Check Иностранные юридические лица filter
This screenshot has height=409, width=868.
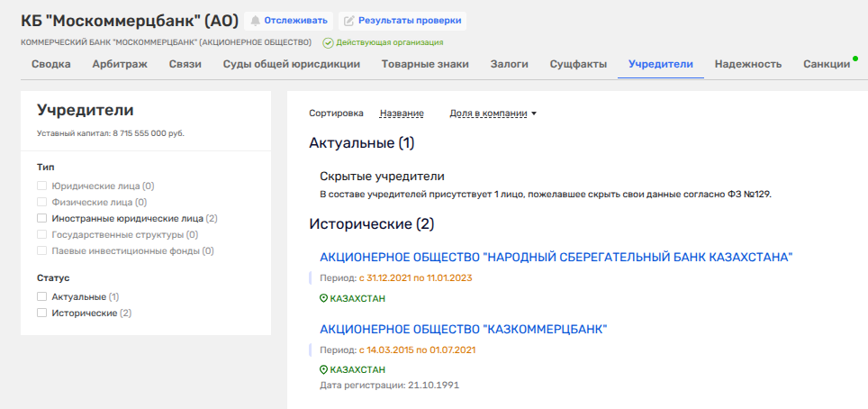pyautogui.click(x=41, y=218)
